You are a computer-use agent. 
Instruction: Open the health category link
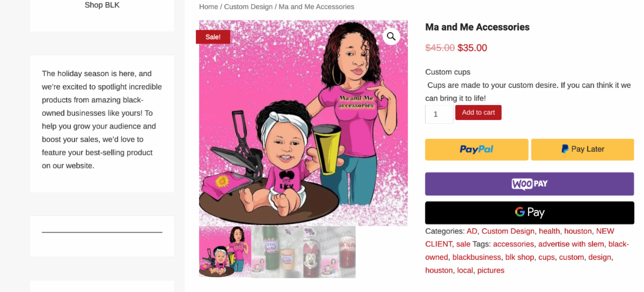coord(549,231)
